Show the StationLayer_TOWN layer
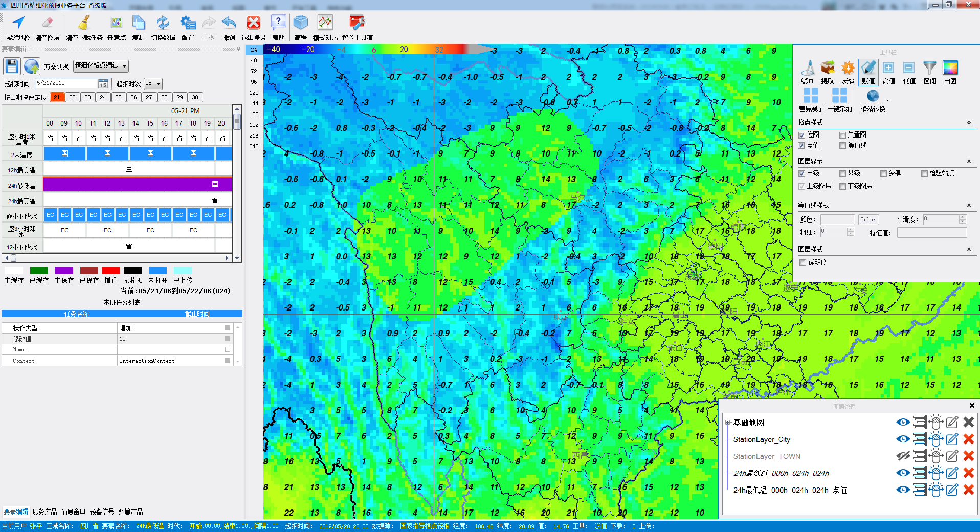The width and height of the screenshot is (980, 532). [903, 456]
